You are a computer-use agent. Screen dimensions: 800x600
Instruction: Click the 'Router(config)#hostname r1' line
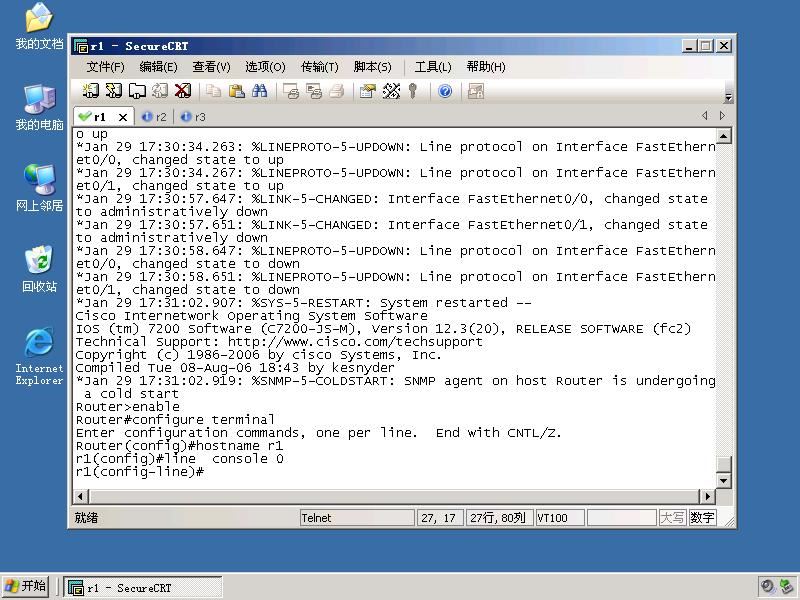click(179, 446)
